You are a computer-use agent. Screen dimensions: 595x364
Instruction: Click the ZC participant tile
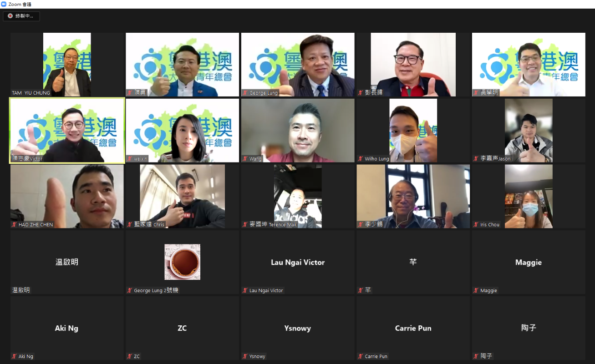[182, 328]
